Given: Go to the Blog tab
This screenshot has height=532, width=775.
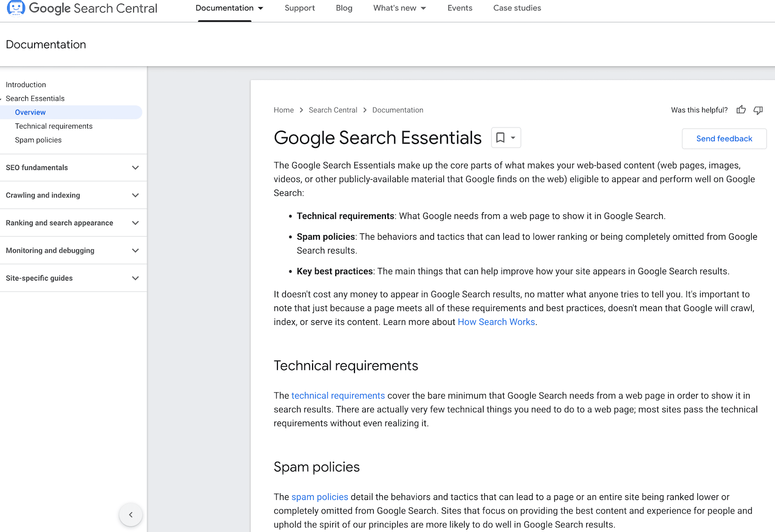Looking at the screenshot, I should point(344,8).
